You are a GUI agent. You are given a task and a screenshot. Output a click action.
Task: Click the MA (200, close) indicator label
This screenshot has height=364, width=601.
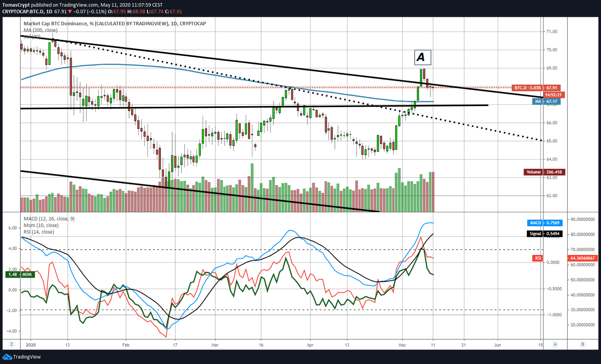click(40, 30)
